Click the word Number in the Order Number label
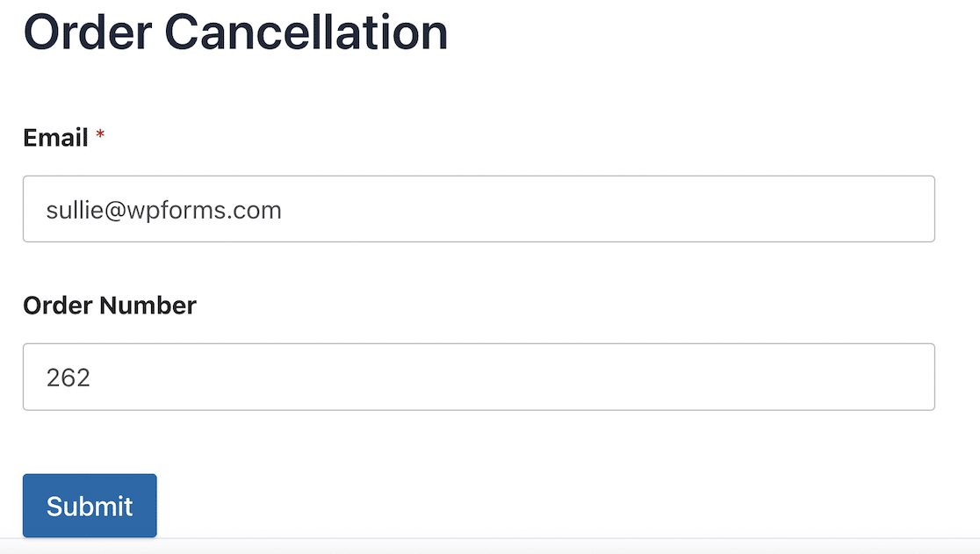980x554 pixels. click(148, 306)
